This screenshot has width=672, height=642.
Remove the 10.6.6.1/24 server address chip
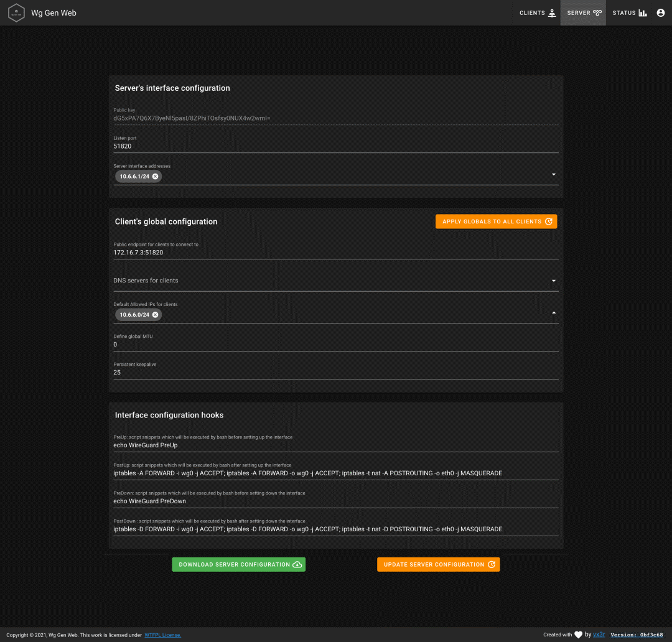(x=155, y=176)
